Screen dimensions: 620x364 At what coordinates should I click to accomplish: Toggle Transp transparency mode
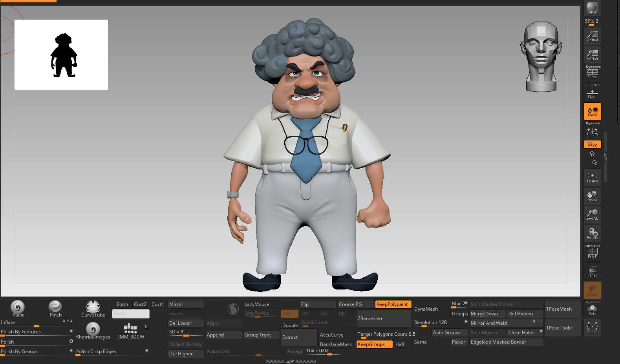[592, 271]
